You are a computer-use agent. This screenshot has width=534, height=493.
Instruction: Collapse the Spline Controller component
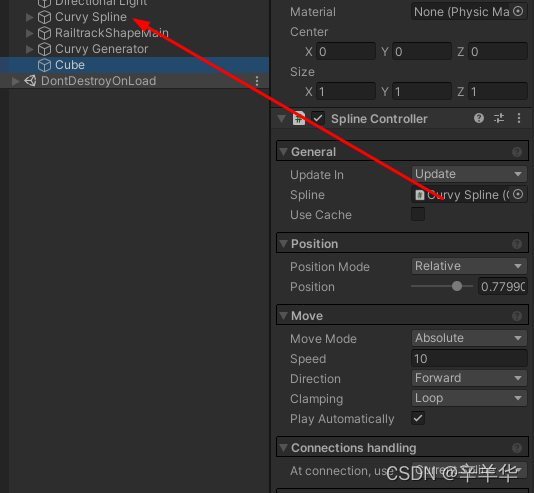(x=281, y=119)
